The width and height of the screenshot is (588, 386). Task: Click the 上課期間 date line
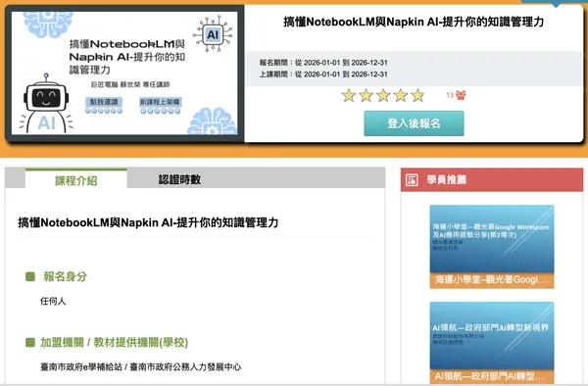[x=323, y=74]
